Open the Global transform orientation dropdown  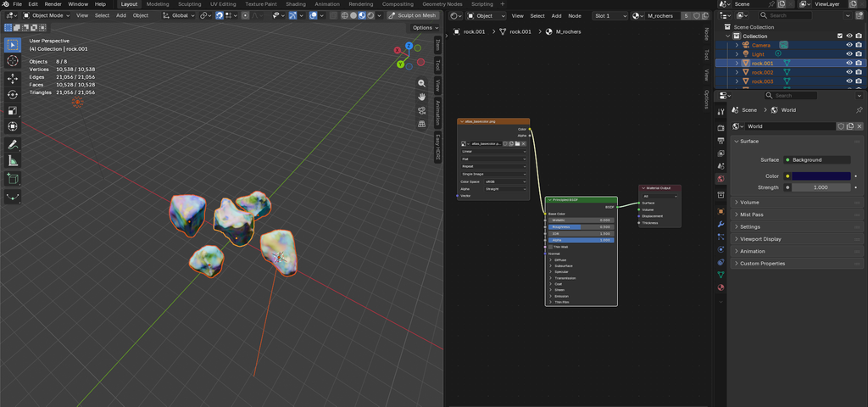tap(180, 15)
